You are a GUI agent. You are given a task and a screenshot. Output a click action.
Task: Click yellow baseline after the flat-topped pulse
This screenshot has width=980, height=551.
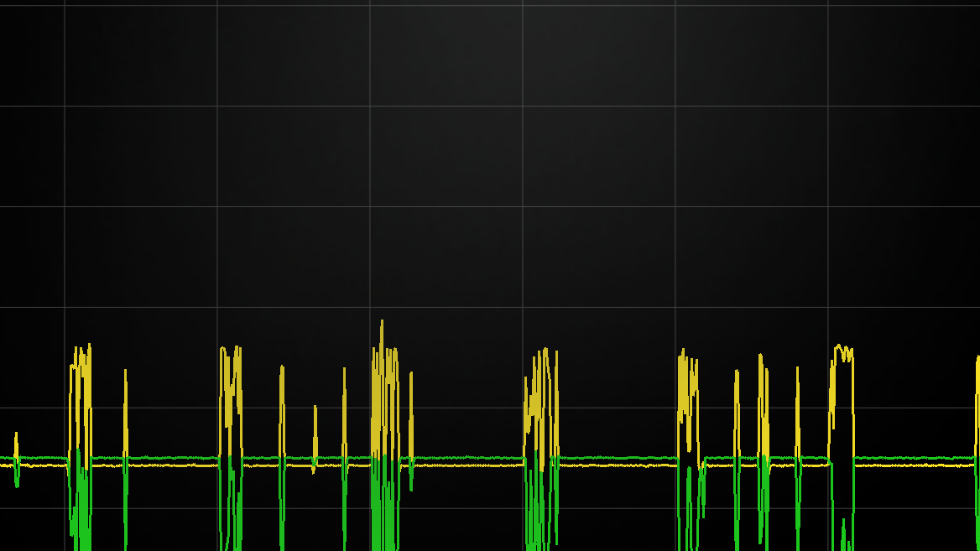[915, 465]
